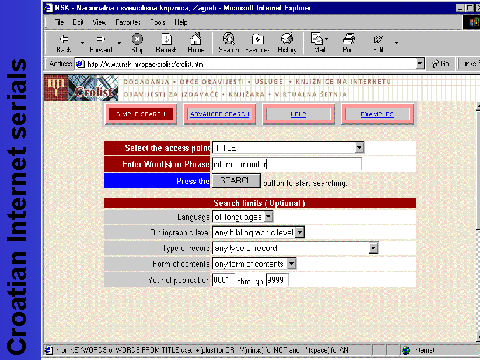Open the File menu
Image resolution: width=480 pixels, height=360 pixels.
pos(60,22)
